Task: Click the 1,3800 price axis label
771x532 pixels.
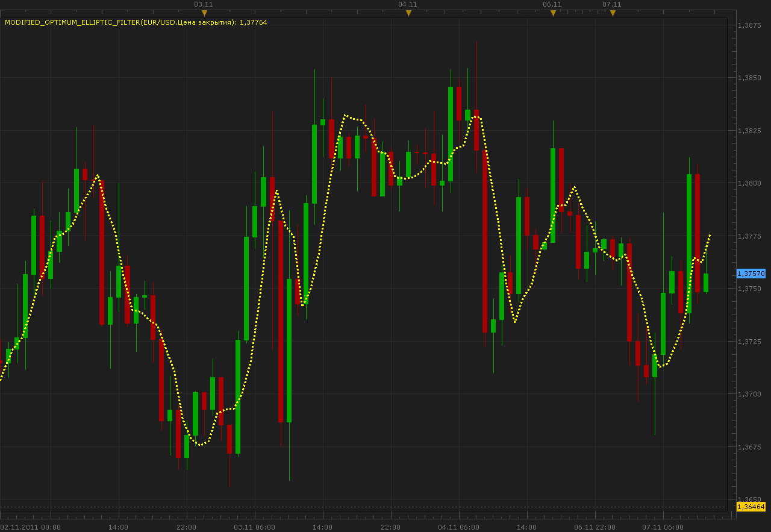Action: pos(749,183)
